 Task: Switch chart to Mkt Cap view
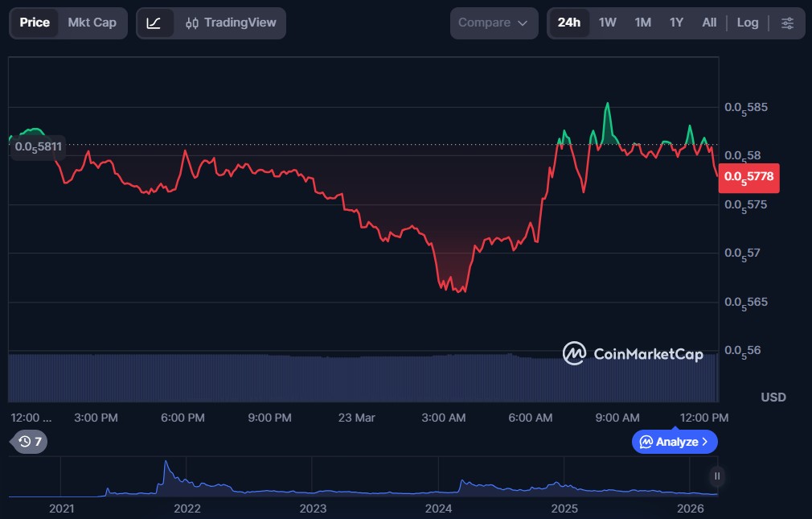[92, 23]
